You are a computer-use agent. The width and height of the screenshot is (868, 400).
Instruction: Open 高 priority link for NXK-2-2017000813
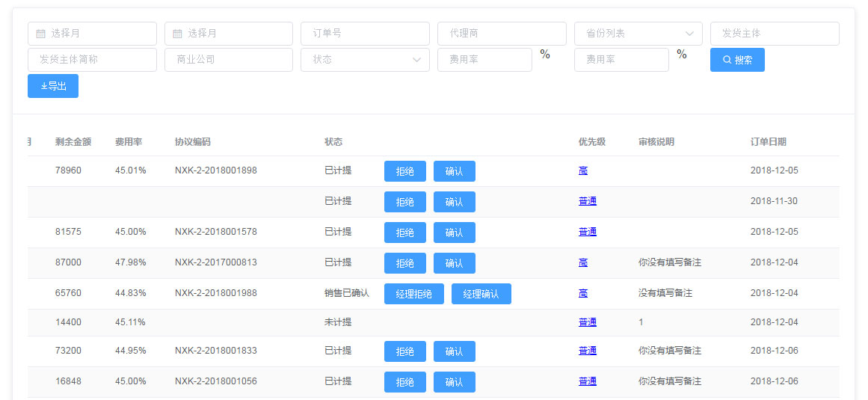coord(583,262)
